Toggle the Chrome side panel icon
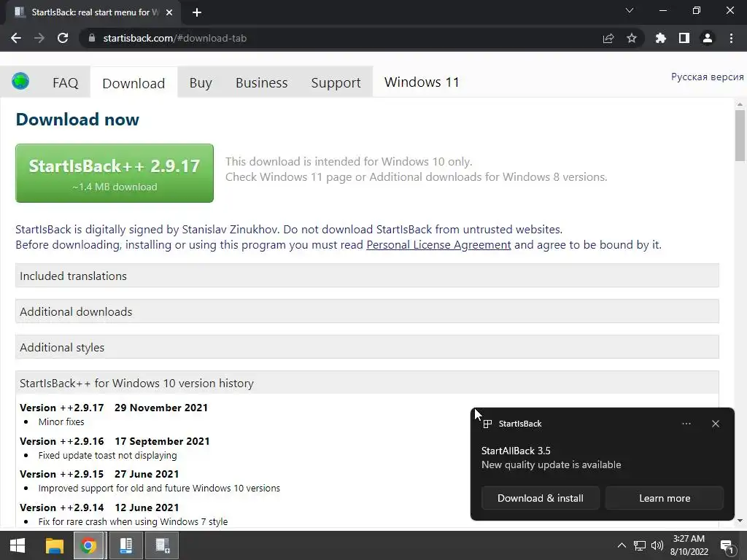This screenshot has height=560, width=747. pos(684,38)
